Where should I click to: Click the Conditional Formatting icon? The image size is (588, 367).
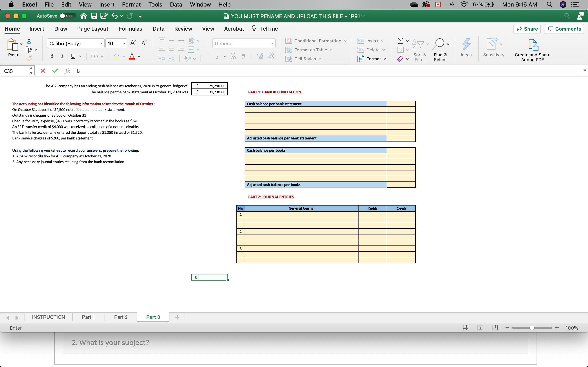289,41
